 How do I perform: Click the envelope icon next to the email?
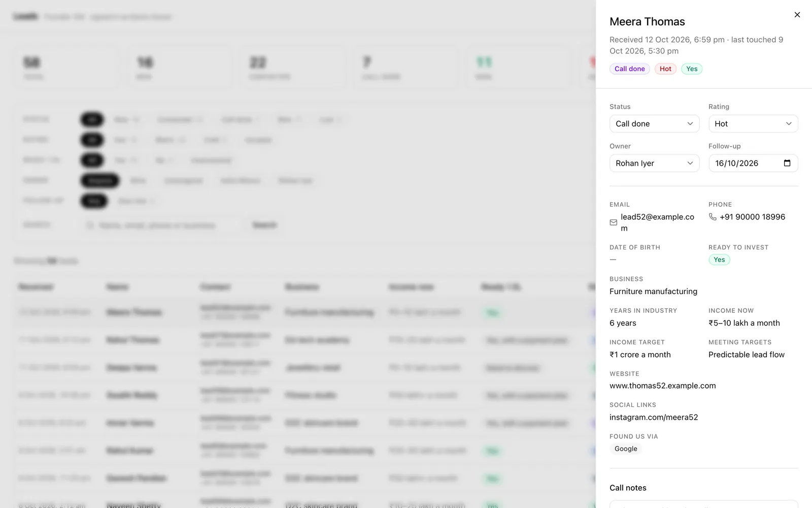[614, 223]
